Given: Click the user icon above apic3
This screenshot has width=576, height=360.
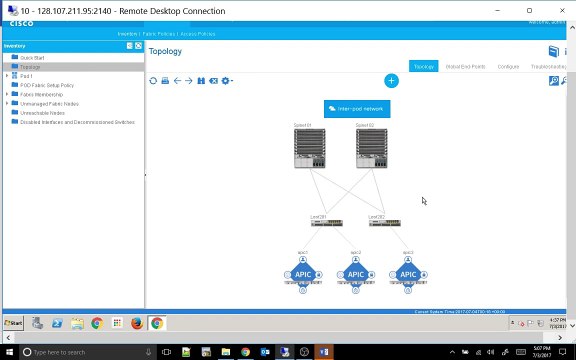Looking at the screenshot, I should coord(408,260).
